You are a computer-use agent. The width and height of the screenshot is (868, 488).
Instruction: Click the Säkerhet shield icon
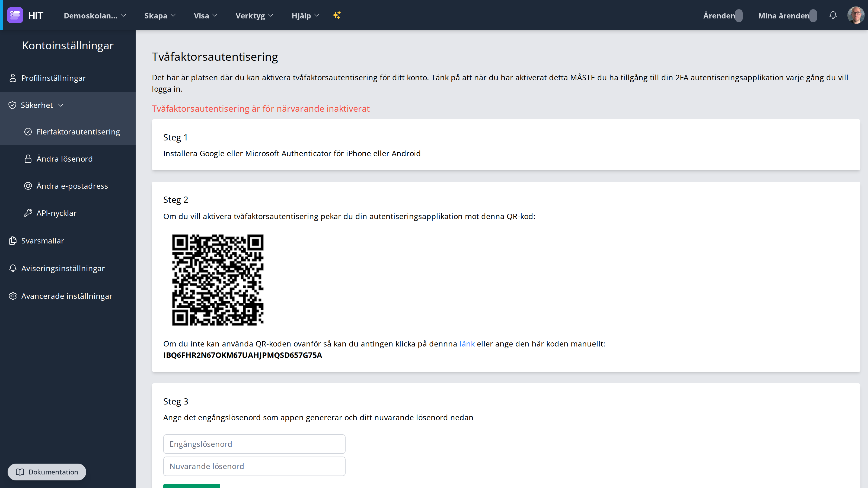12,105
